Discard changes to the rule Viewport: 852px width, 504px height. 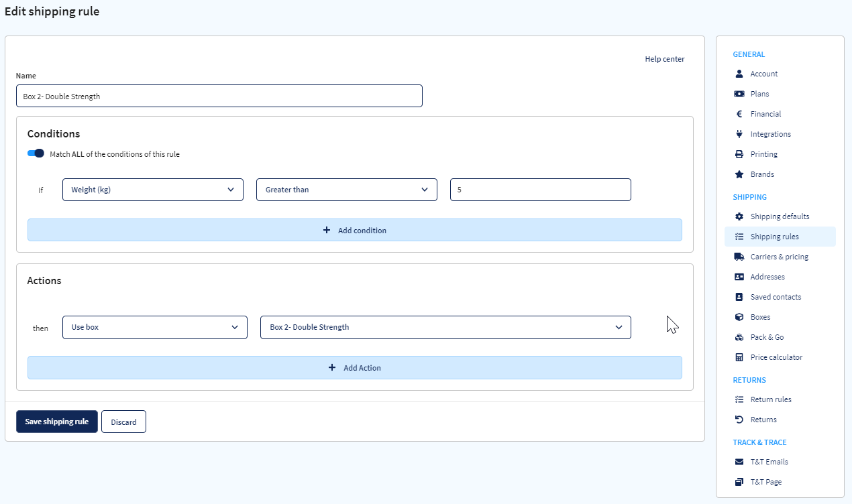coord(123,422)
